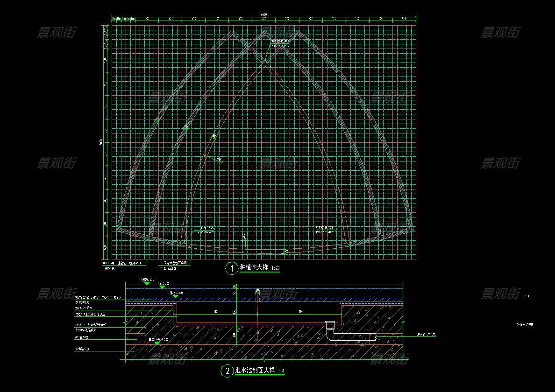Click the green coordinate point at bottom-right arch corner

pyautogui.click(x=349, y=245)
